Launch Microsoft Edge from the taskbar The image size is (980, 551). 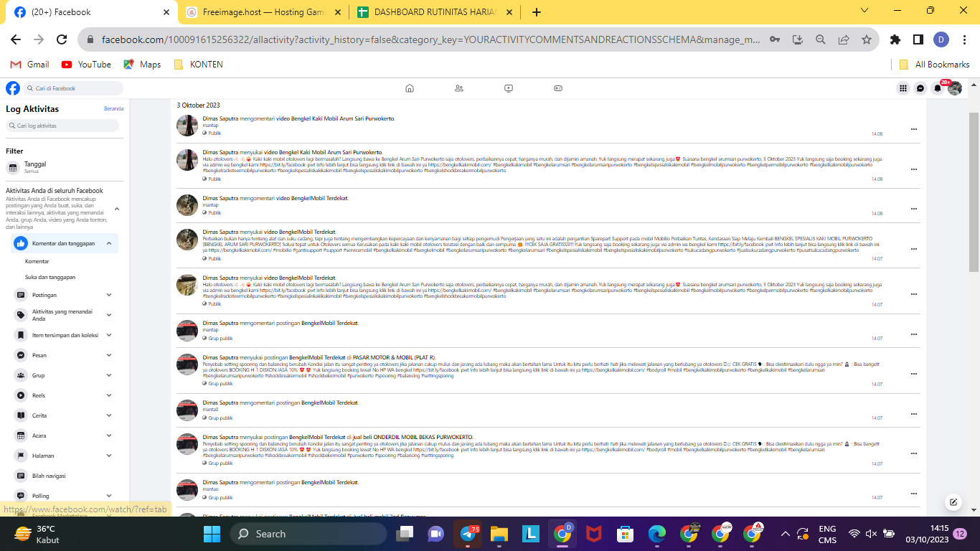[657, 534]
